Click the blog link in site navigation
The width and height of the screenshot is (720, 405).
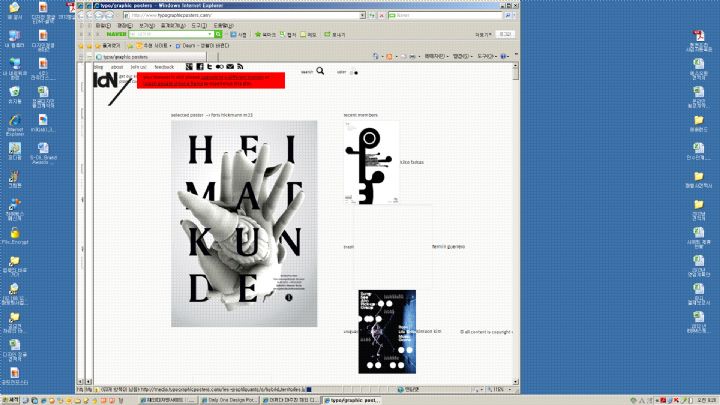click(99, 67)
